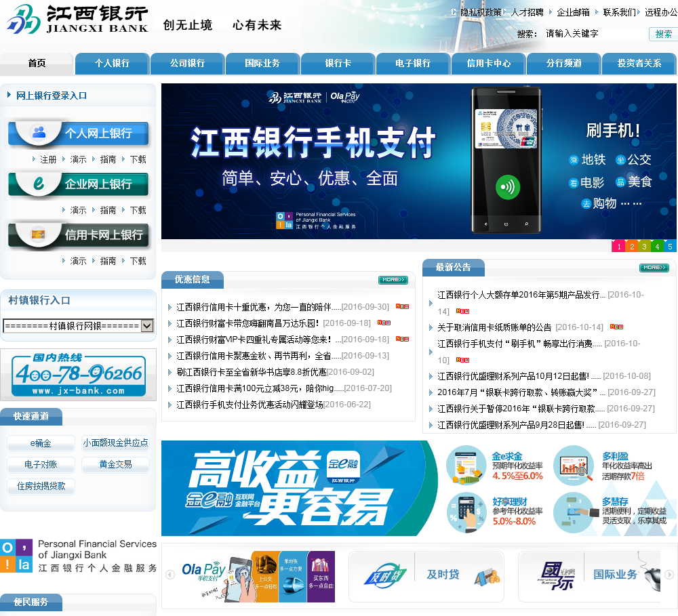
Task: Open 江西银行信用卡十重优惠 article
Action: tap(254, 307)
